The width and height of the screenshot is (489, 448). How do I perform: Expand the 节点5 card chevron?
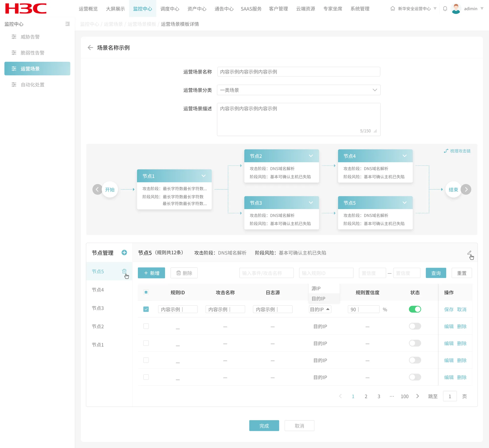pyautogui.click(x=405, y=203)
